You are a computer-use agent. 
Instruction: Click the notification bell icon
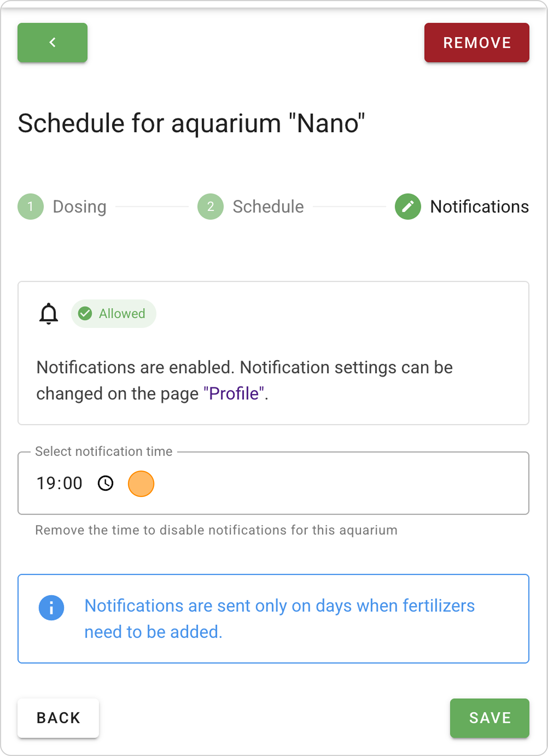(x=49, y=313)
